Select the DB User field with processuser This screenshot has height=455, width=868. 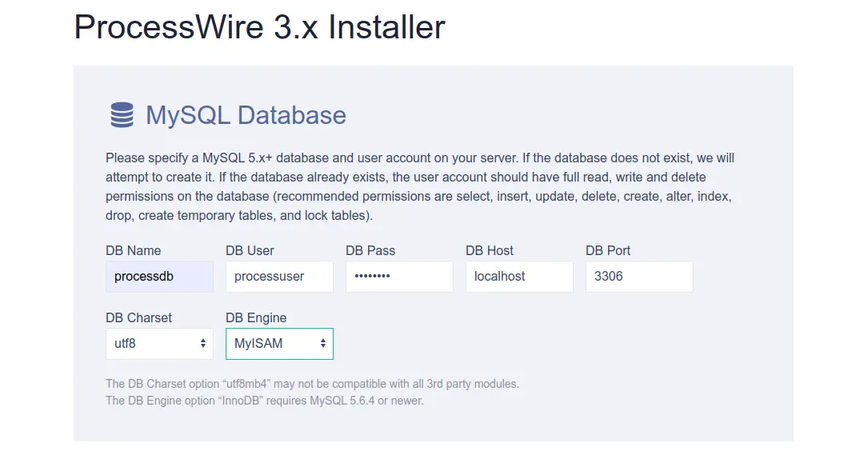coord(279,277)
